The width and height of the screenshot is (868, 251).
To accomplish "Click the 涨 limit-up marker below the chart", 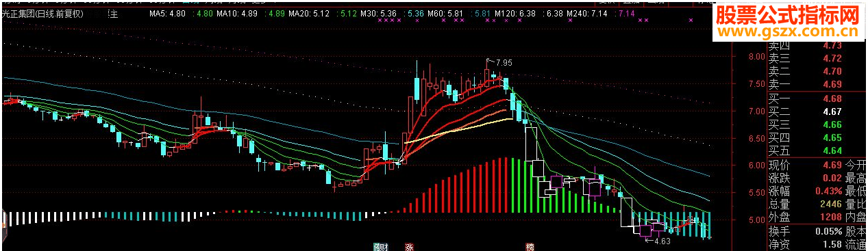I will coord(410,246).
